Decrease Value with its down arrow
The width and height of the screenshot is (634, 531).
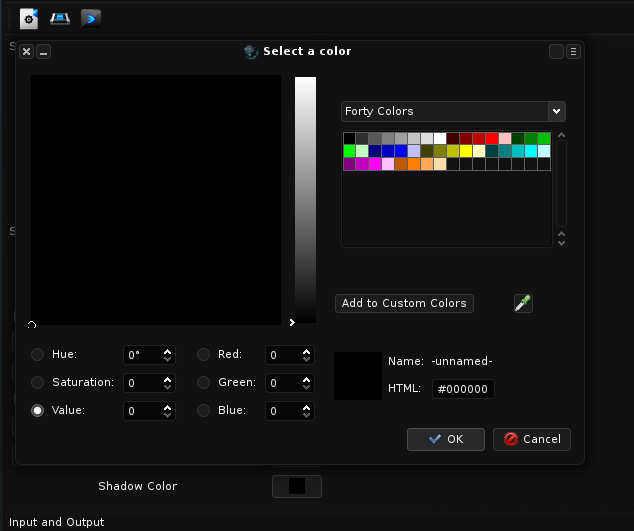click(x=167, y=415)
